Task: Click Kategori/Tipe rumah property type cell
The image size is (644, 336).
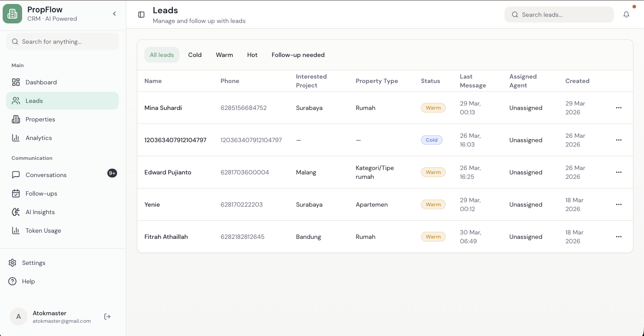Action: click(375, 172)
